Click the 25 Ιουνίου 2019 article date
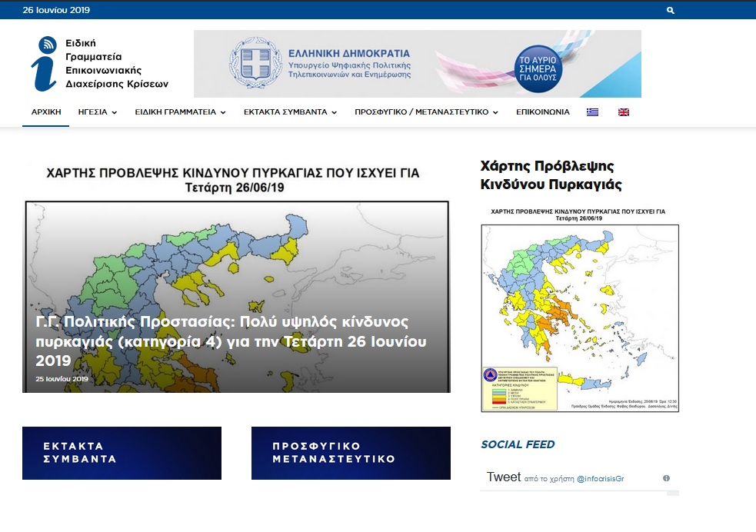 pyautogui.click(x=62, y=379)
